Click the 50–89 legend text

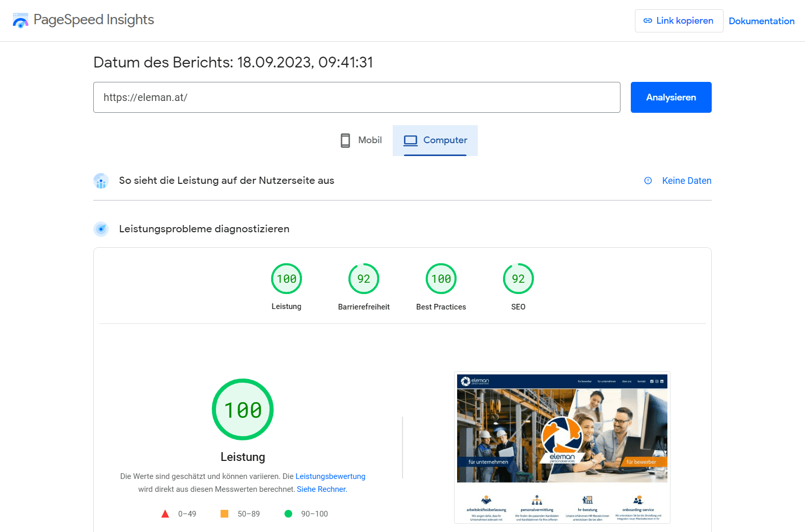pos(249,514)
